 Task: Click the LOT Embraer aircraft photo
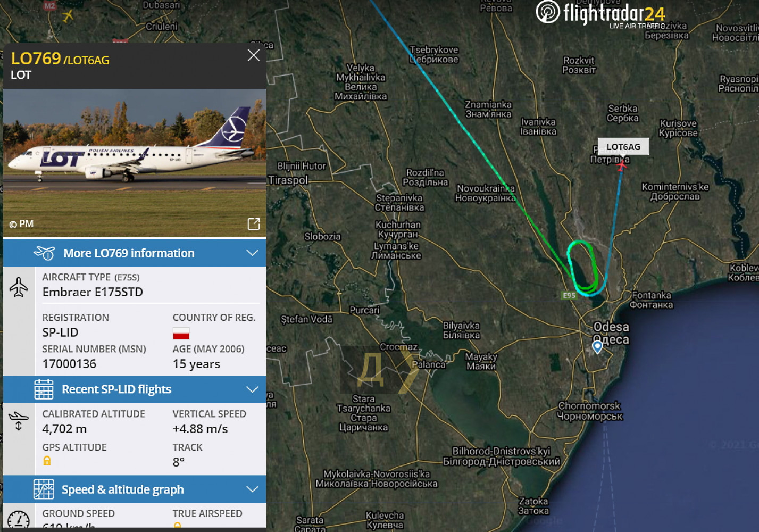pyautogui.click(x=135, y=162)
